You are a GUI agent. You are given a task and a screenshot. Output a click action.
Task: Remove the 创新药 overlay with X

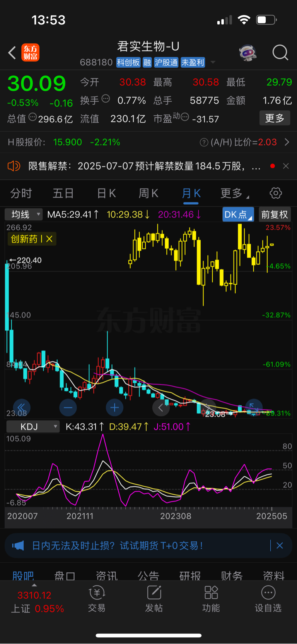coord(49,239)
